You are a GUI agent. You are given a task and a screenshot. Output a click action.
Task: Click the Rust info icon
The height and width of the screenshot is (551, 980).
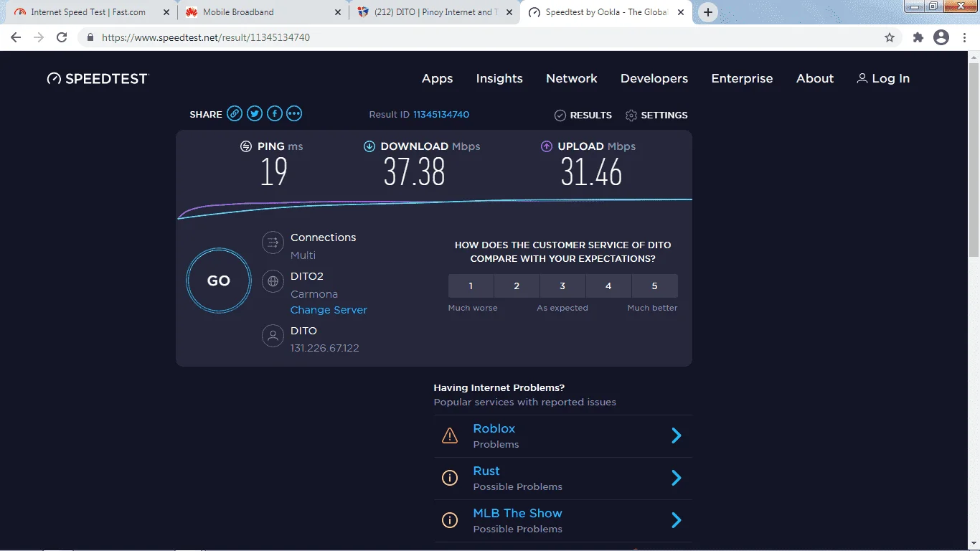[450, 478]
